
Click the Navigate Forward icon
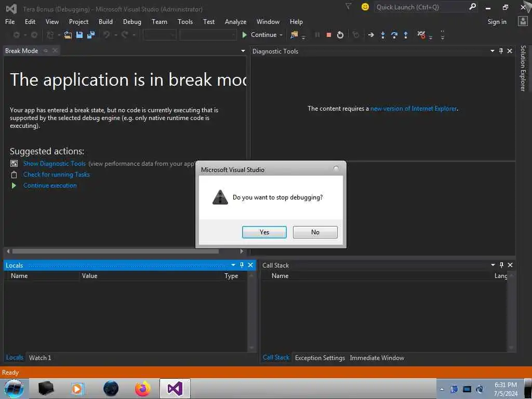(x=34, y=35)
